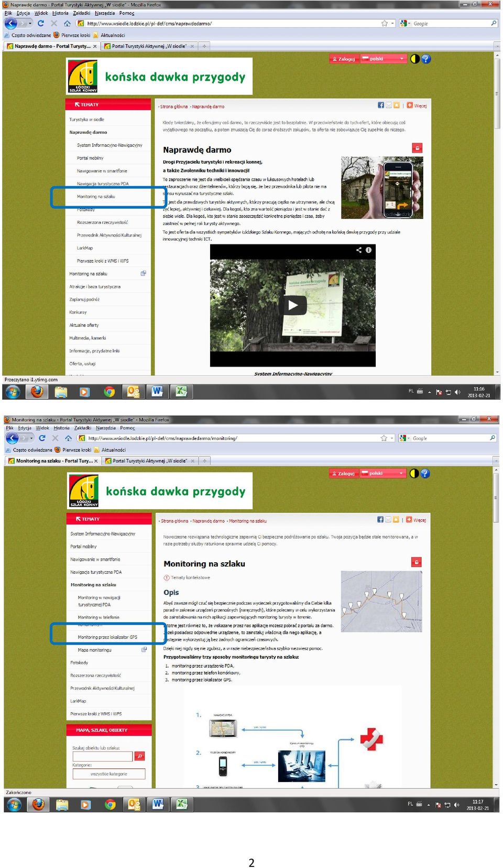Click the red print icon beside the Naprawdę darmo heading
Image resolution: width=503 pixels, height=868 pixels.
click(x=417, y=148)
